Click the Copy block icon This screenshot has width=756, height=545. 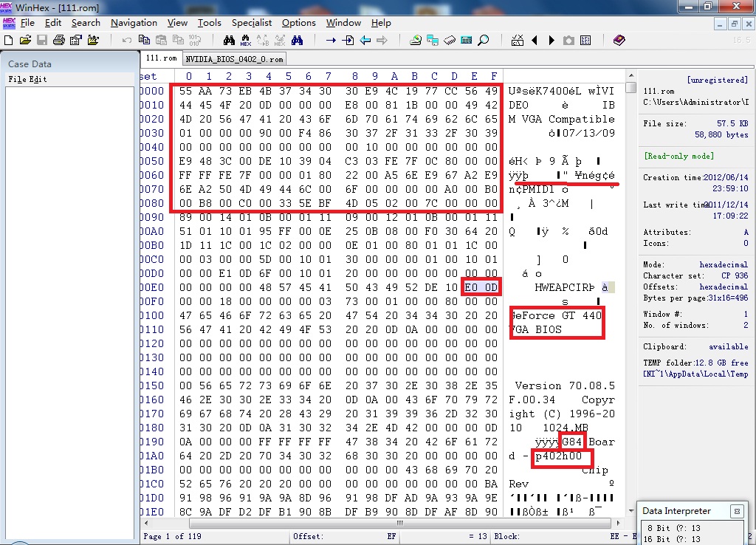coord(144,41)
